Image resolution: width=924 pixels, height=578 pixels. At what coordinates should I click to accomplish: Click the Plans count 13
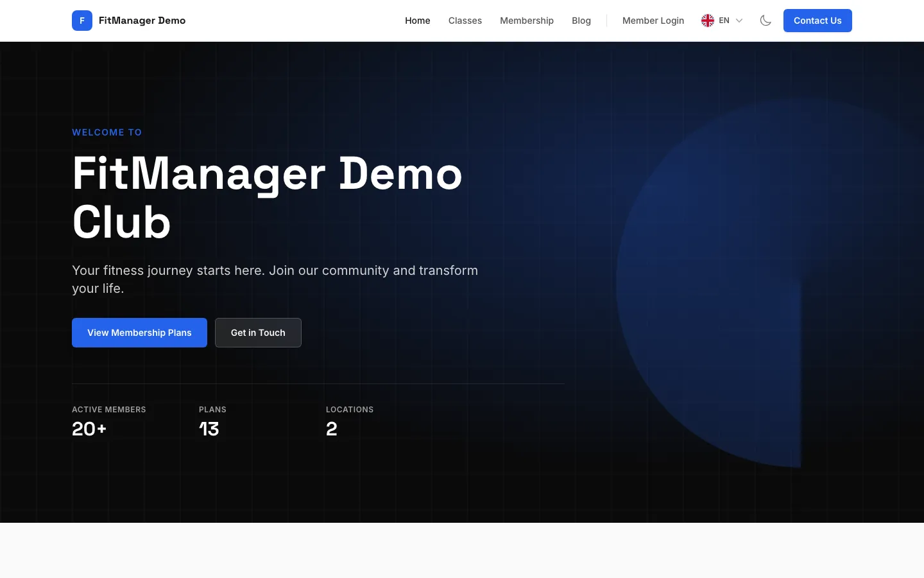point(209,429)
